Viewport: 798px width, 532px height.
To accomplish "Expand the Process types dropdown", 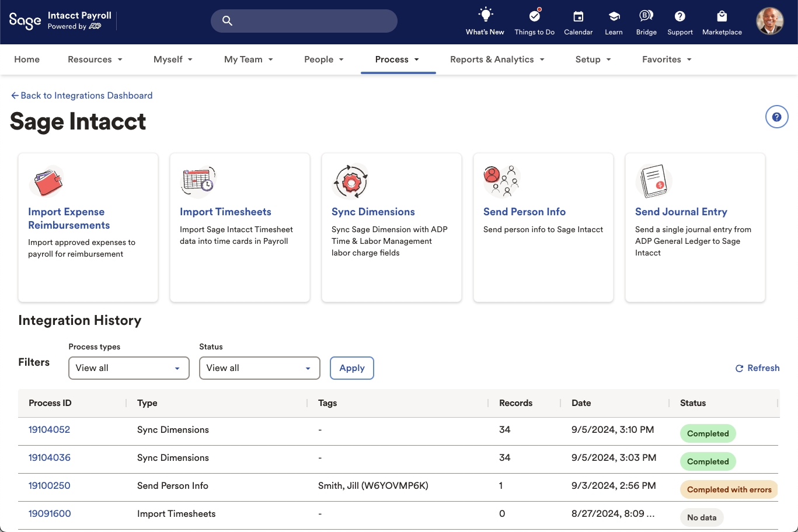I will (x=129, y=368).
